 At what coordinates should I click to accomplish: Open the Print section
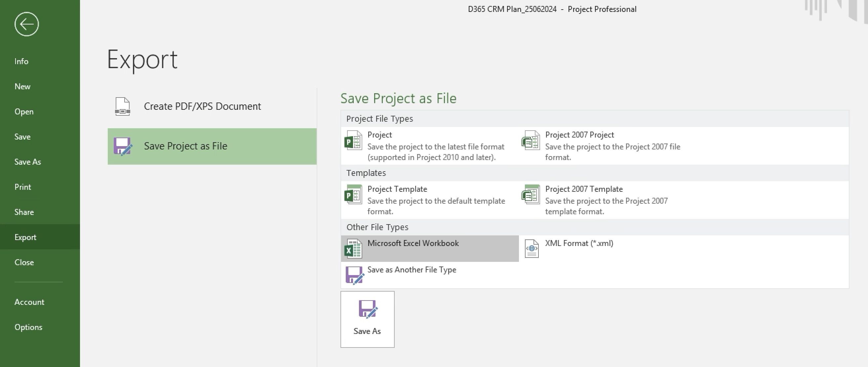click(22, 187)
